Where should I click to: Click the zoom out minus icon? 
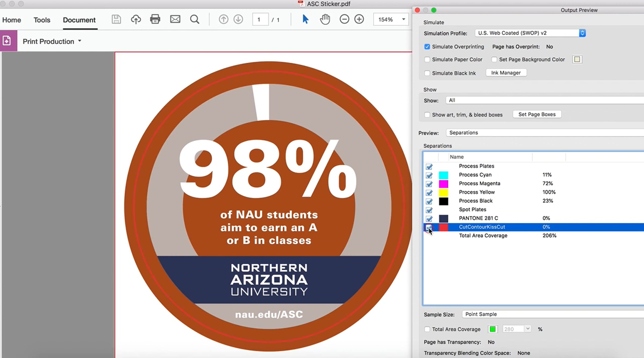(x=344, y=19)
